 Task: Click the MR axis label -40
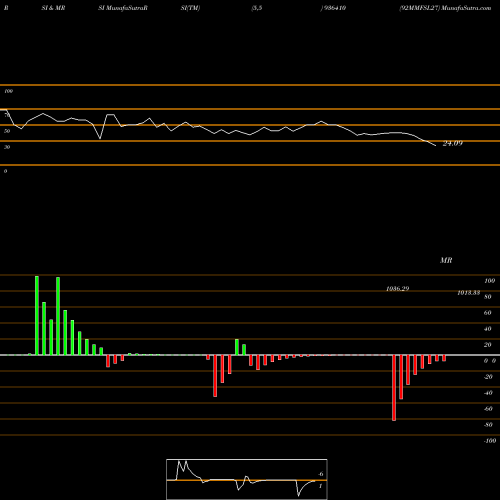488,393
